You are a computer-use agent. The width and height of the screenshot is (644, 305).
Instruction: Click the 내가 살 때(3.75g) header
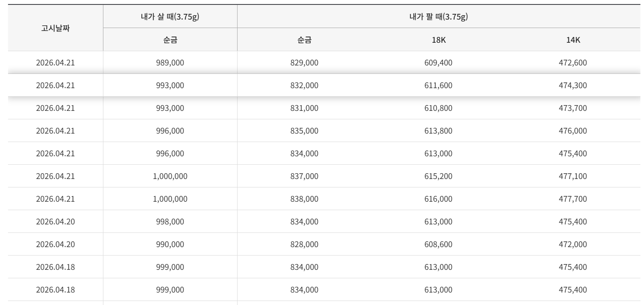point(170,16)
